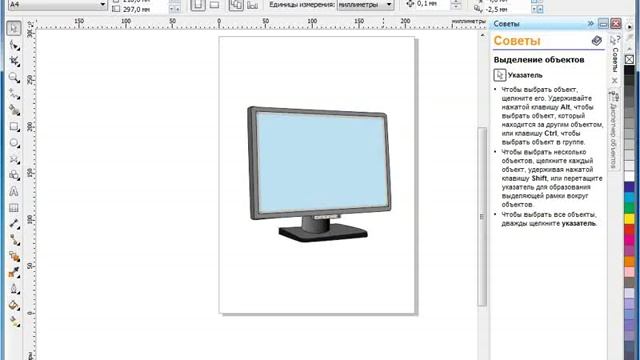The height and width of the screenshot is (360, 640).
Task: Select the Interactive fill tool
Action: tap(14, 322)
